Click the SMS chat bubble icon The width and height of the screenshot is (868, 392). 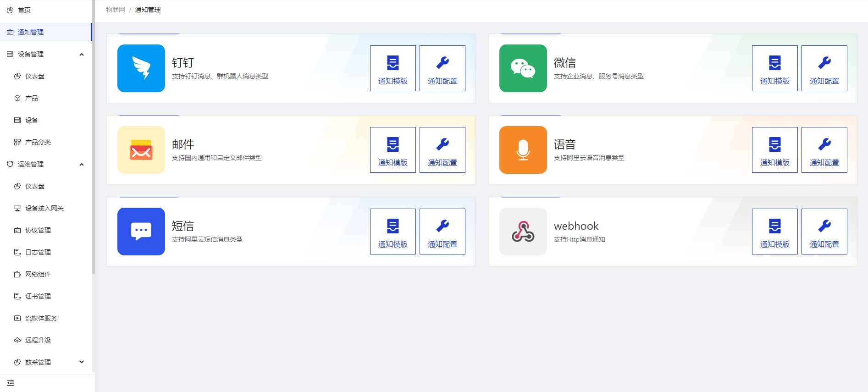click(141, 232)
